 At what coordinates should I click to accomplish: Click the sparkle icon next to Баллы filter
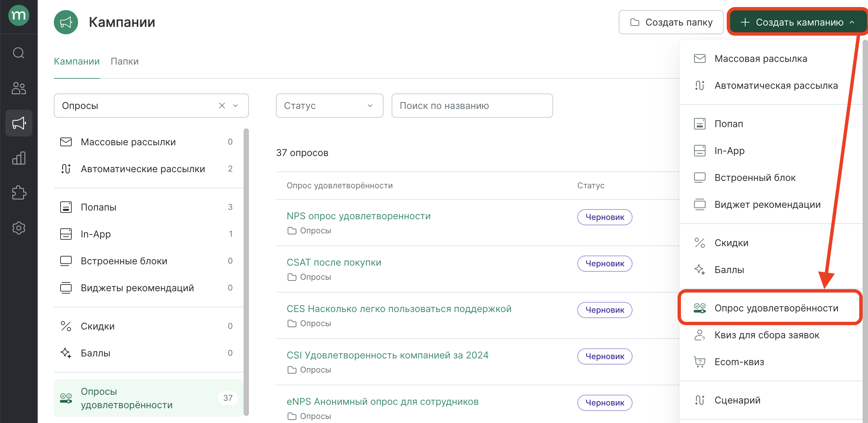tap(66, 353)
